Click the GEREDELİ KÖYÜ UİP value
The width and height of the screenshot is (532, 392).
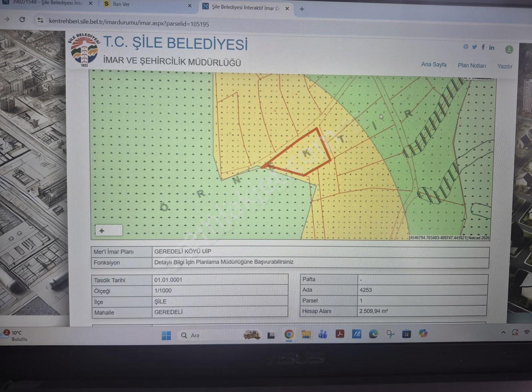pyautogui.click(x=183, y=251)
